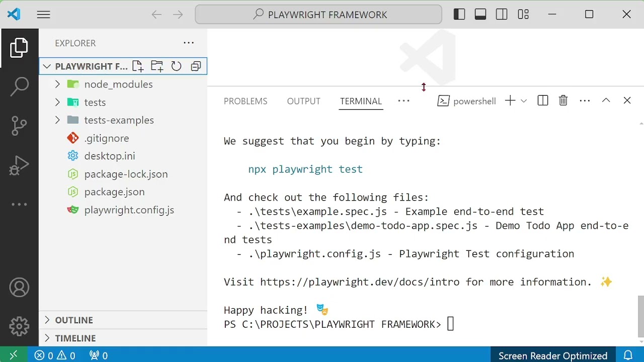Viewport: 644px width, 362px height.
Task: Open the terminal launch profile dropdown
Action: click(x=524, y=101)
